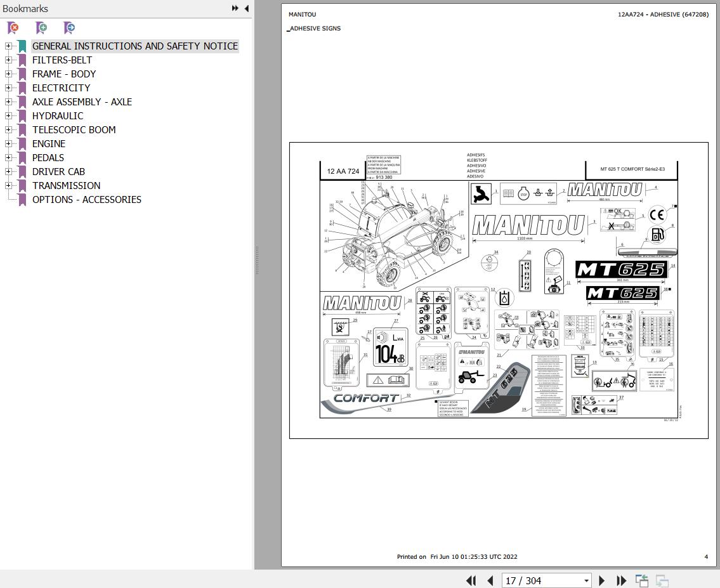The image size is (720, 588).
Task: Click the FRAME - BODY bookmark ribbon icon
Action: pyautogui.click(x=22, y=74)
